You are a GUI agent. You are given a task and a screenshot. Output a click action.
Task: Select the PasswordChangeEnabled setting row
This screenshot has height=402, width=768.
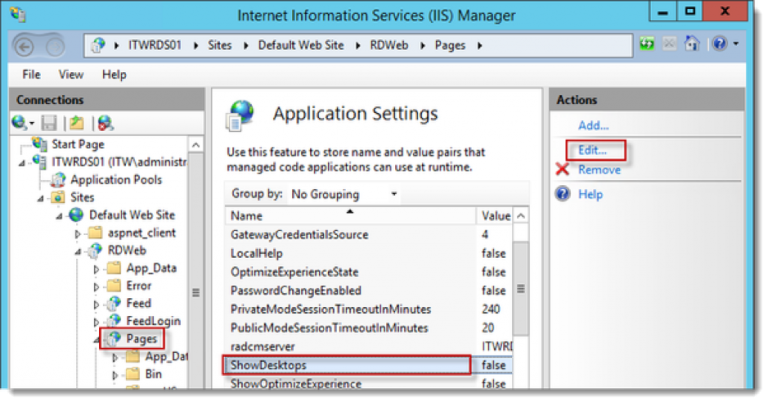coord(368,290)
